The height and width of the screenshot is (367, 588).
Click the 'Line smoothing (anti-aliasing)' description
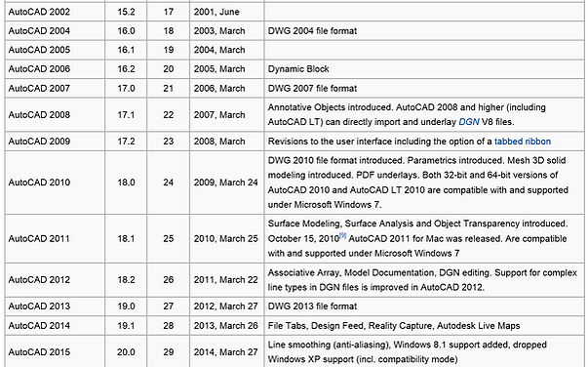[408, 352]
